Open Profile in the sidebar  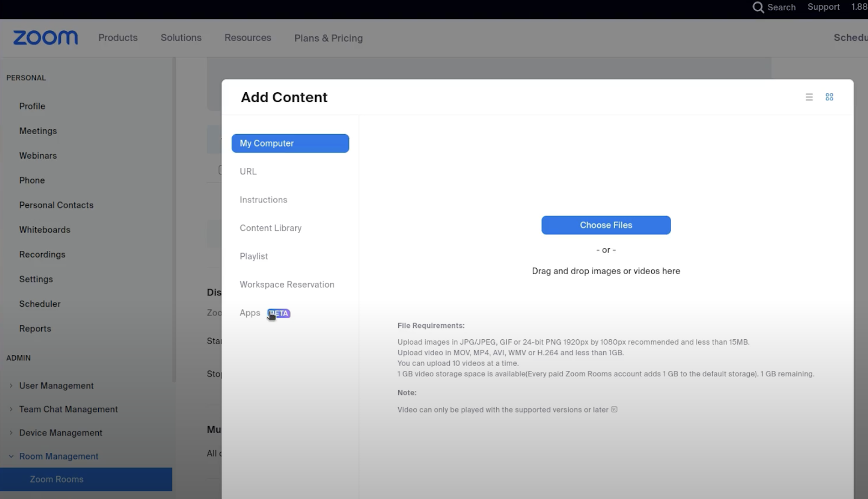point(32,106)
